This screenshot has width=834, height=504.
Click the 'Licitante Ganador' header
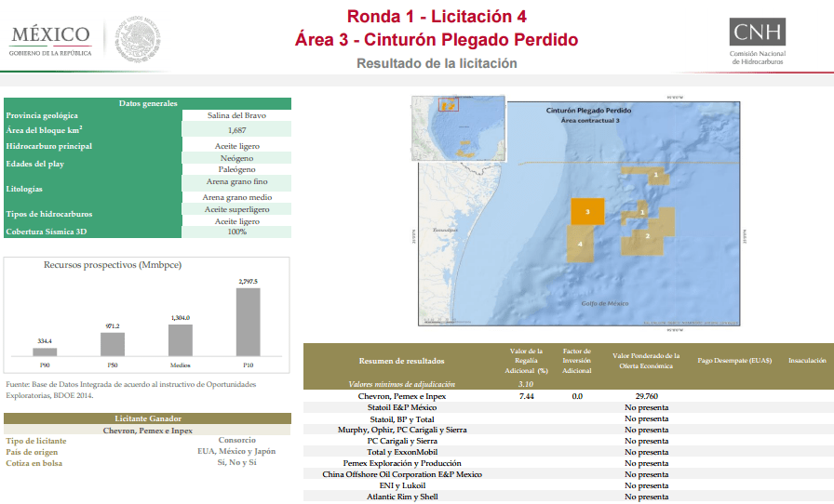tap(148, 418)
